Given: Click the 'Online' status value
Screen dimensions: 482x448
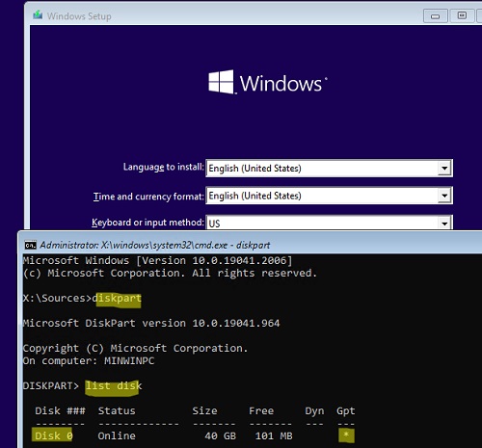Looking at the screenshot, I should click(117, 435).
